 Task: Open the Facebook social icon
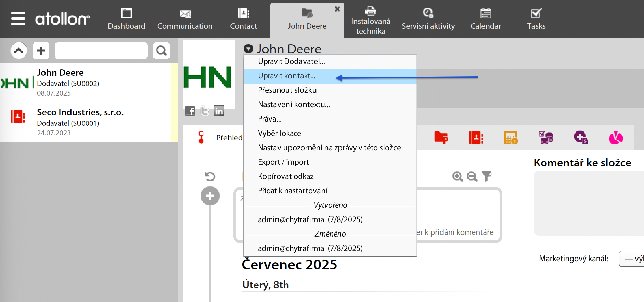[190, 111]
